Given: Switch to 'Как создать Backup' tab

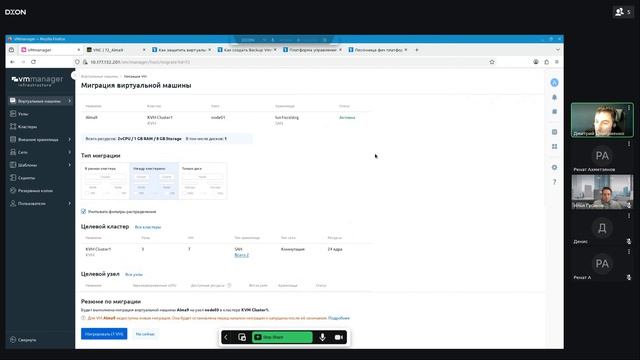Looking at the screenshot, I should tap(247, 50).
